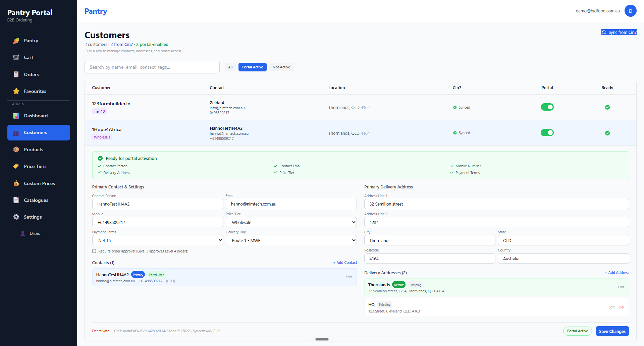The height and width of the screenshot is (346, 644).
Task: Click the sync arrows icon beside Sync from Cin7
Action: pos(604,32)
